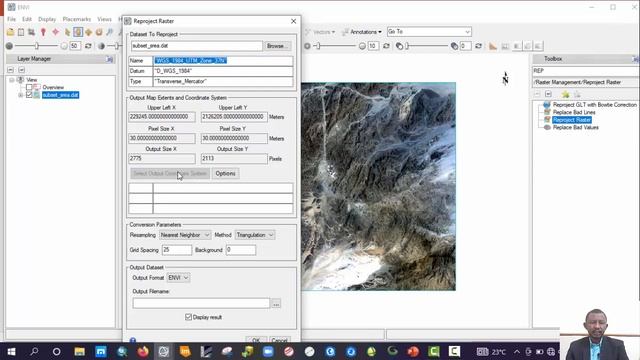The height and width of the screenshot is (360, 640).
Task: Reset transparency using refresh icon beside 0
Action: pyautogui.click(x=478, y=46)
